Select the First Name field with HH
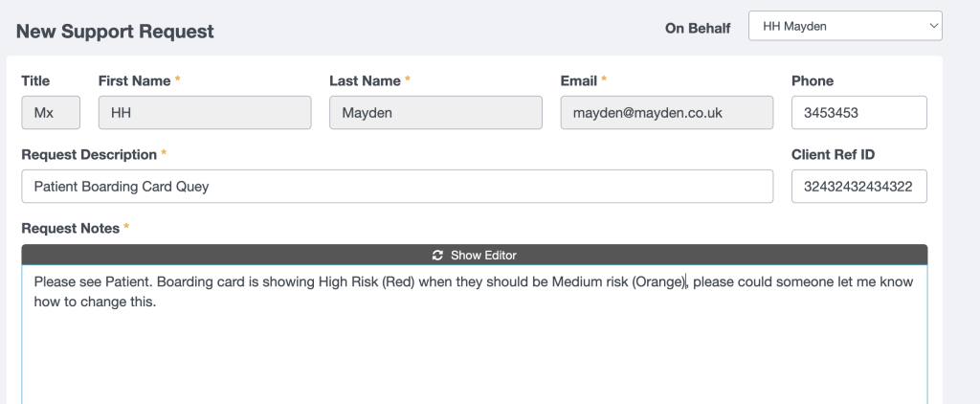Screen dimensions: 980x404 pos(205,113)
